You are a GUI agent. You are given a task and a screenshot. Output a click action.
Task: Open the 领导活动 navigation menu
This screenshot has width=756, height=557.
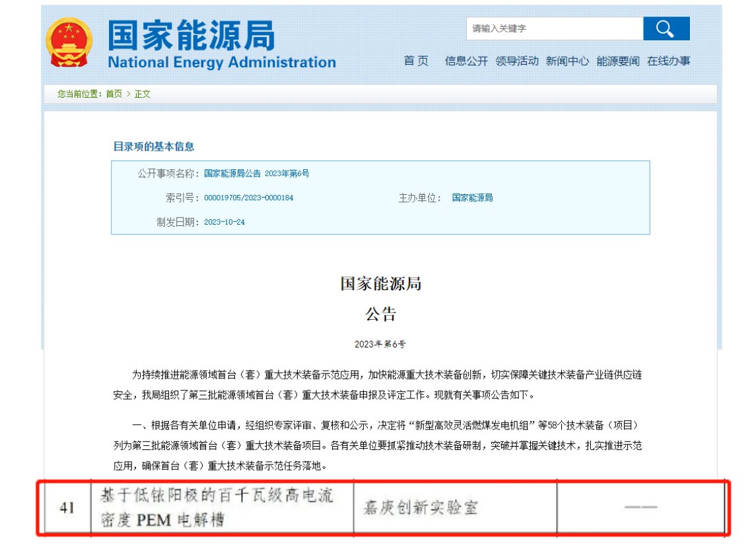516,61
